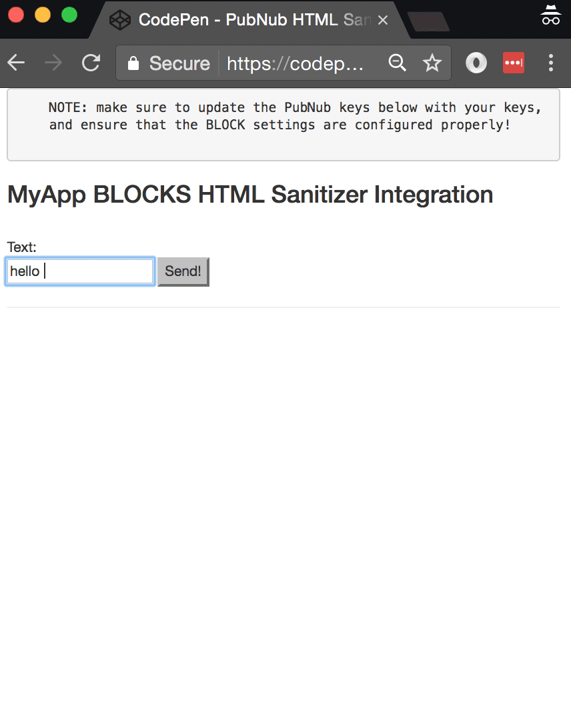Image resolution: width=571 pixels, height=728 pixels.
Task: Open the red LastPass extension
Action: click(x=513, y=63)
